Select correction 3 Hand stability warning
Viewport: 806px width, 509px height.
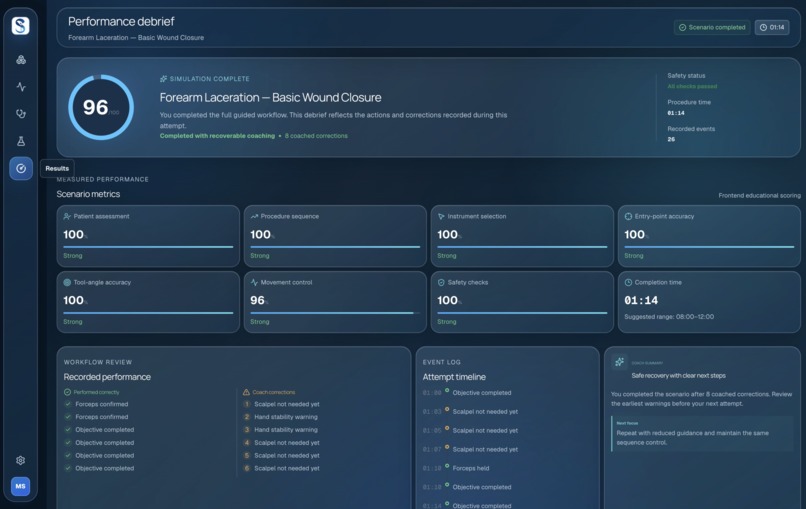click(281, 430)
